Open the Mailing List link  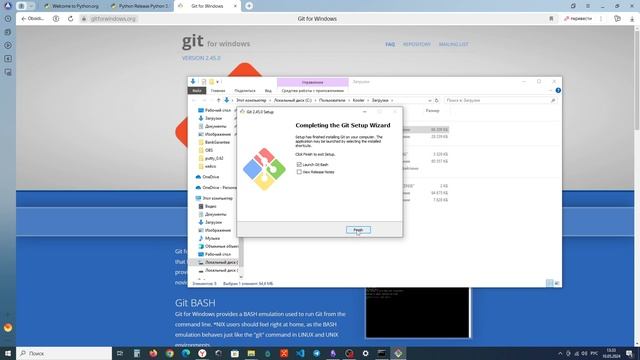click(453, 44)
